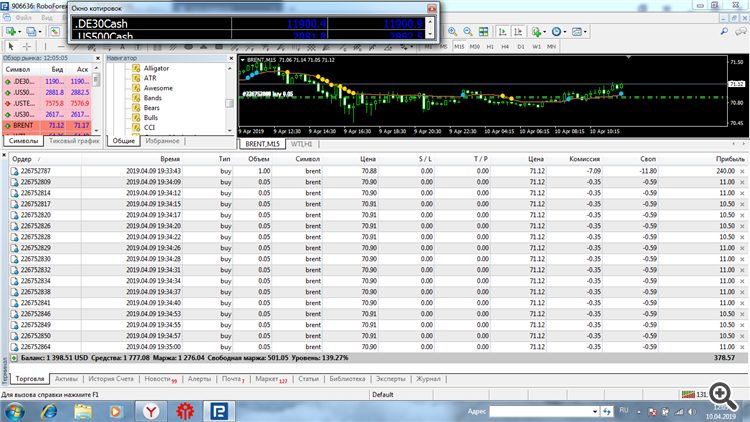
Task: Click the search magnifier icon at top right
Action: point(724,32)
